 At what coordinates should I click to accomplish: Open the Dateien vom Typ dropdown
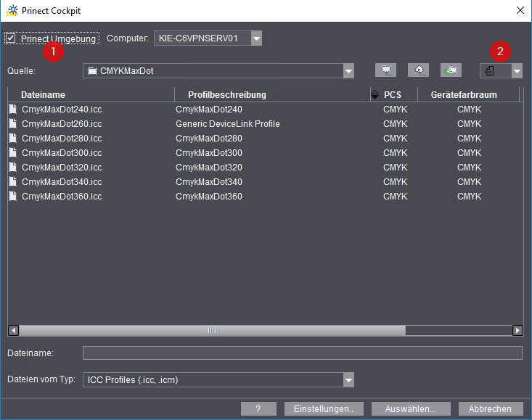(348, 379)
